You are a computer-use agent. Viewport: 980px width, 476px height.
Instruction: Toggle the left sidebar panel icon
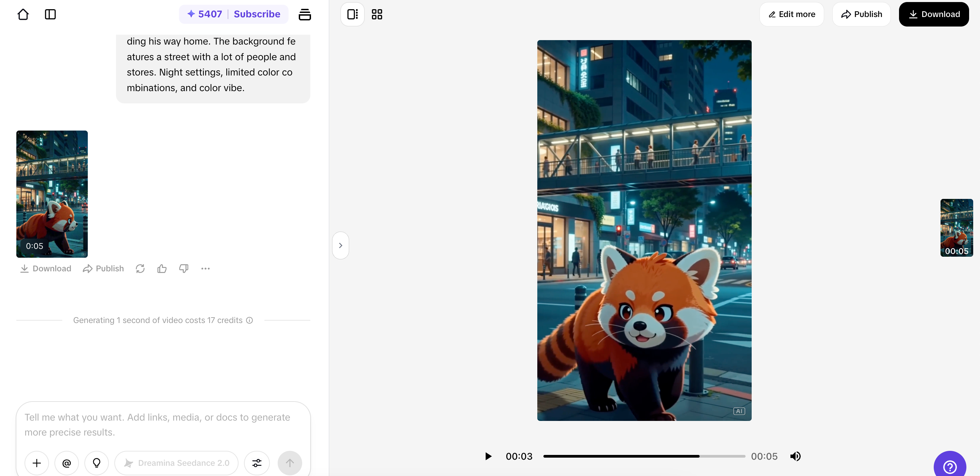(50, 14)
